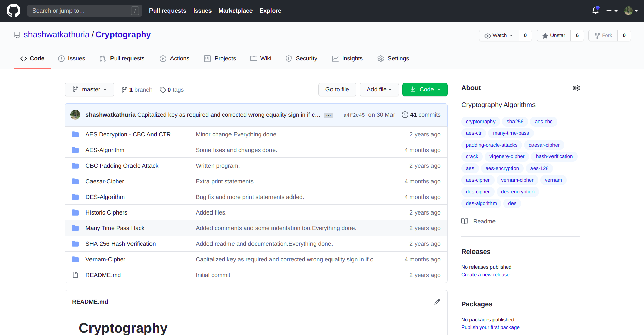Click inside the Search or jump to field
Image resolution: width=644 pixels, height=335 pixels.
coord(85,11)
